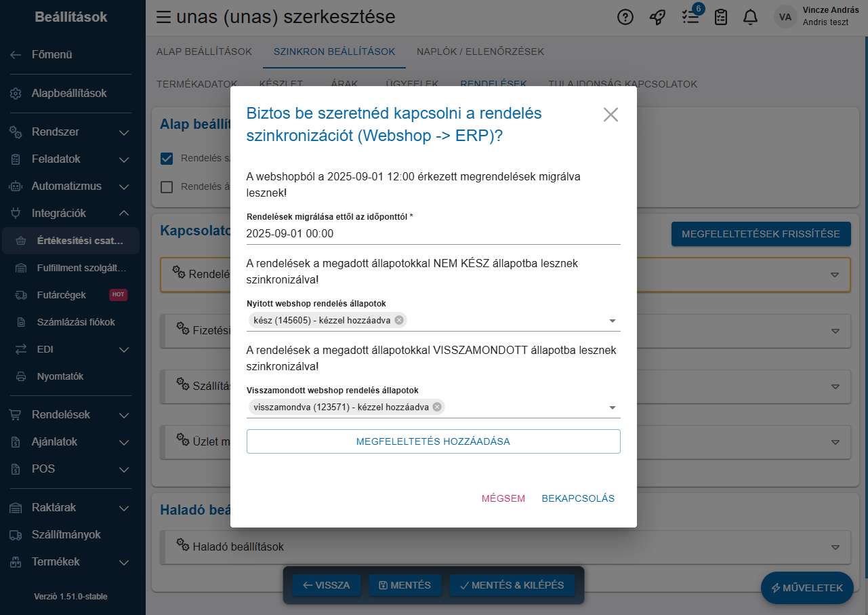Toggle the hamburger menu icon
This screenshot has height=615, width=868.
coord(163,18)
